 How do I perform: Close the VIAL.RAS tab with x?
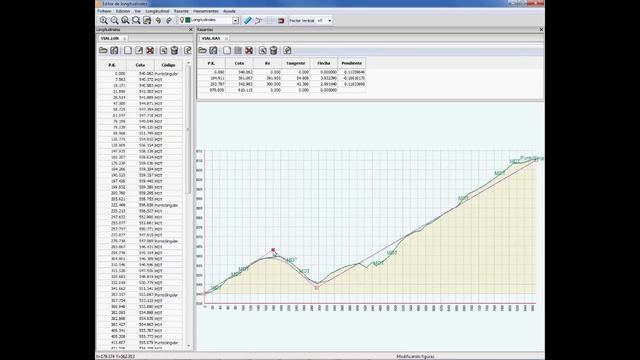[x=226, y=38]
